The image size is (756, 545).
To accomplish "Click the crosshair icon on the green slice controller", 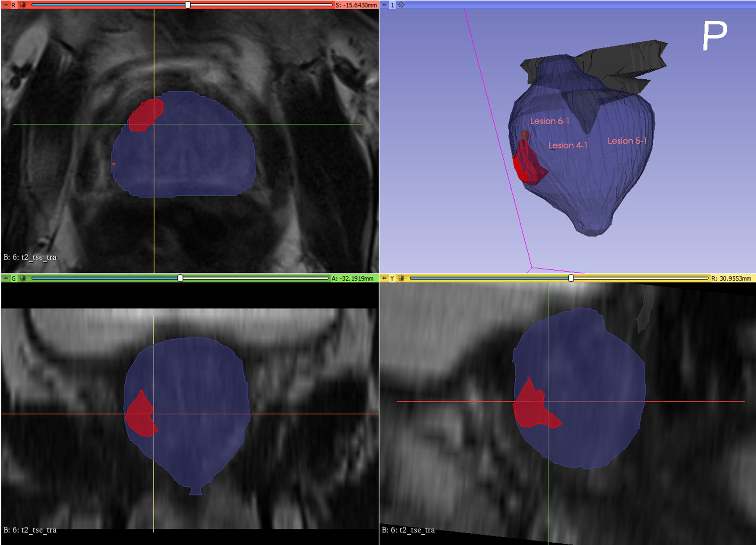I will [23, 279].
